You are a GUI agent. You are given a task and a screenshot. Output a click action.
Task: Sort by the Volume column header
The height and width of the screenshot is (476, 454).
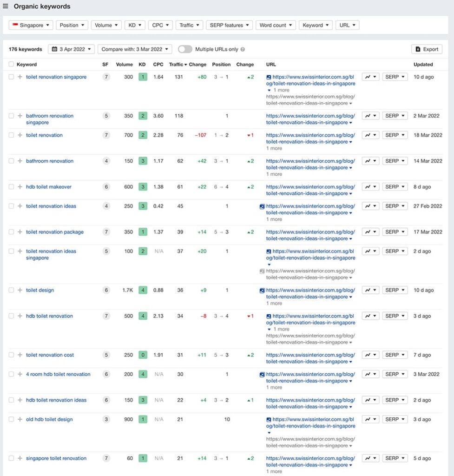[124, 65]
